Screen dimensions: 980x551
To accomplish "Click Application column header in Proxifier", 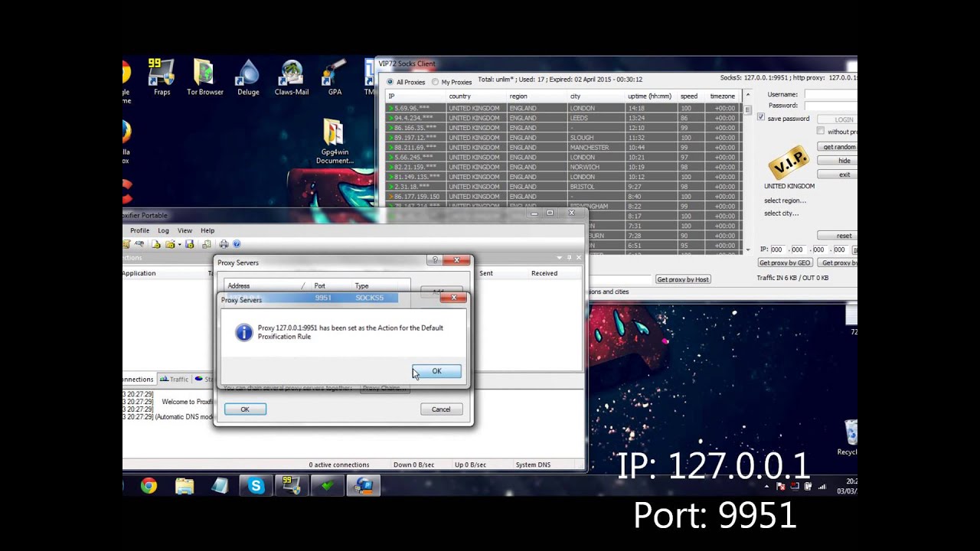I will coord(139,273).
